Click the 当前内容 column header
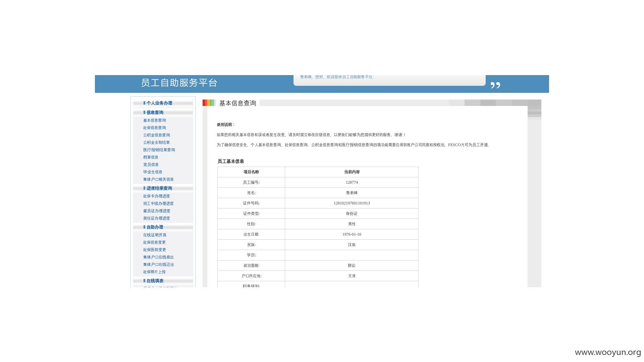This screenshot has height=362, width=644. [x=352, y=172]
